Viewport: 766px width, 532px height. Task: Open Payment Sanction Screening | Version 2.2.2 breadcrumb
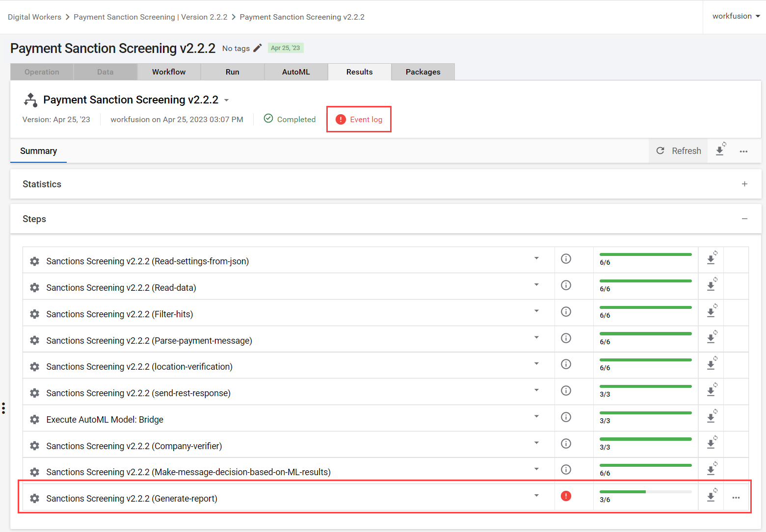(151, 17)
